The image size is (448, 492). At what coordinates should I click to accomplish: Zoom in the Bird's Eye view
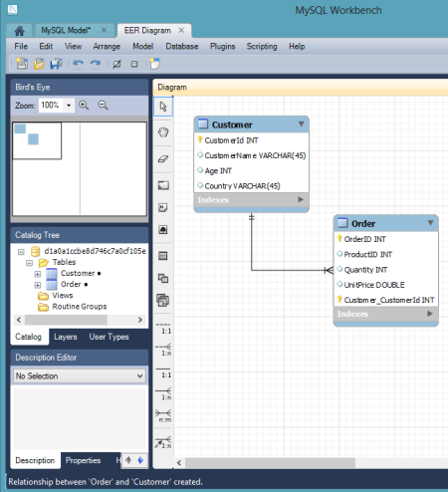pyautogui.click(x=84, y=106)
